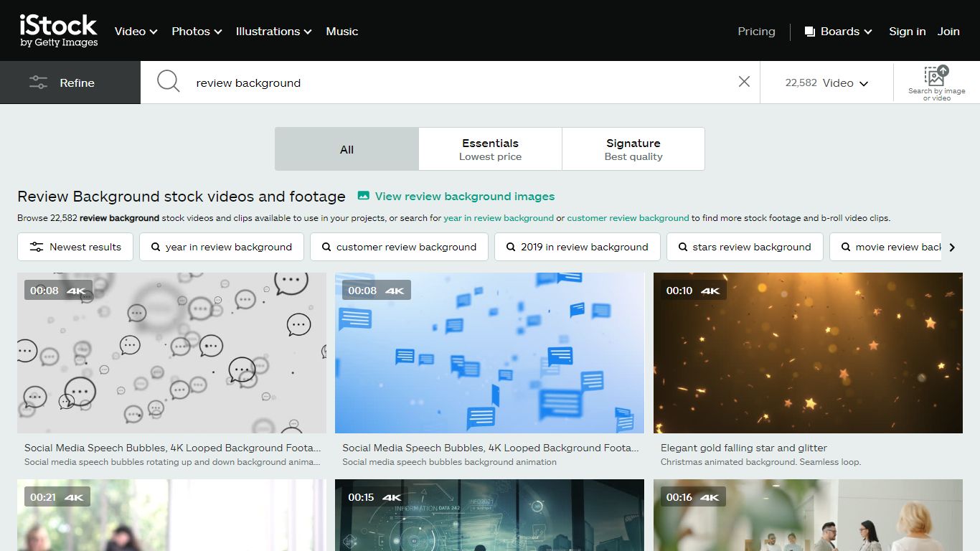980x551 pixels.
Task: Select Essentials Lowest price tab
Action: 490,149
